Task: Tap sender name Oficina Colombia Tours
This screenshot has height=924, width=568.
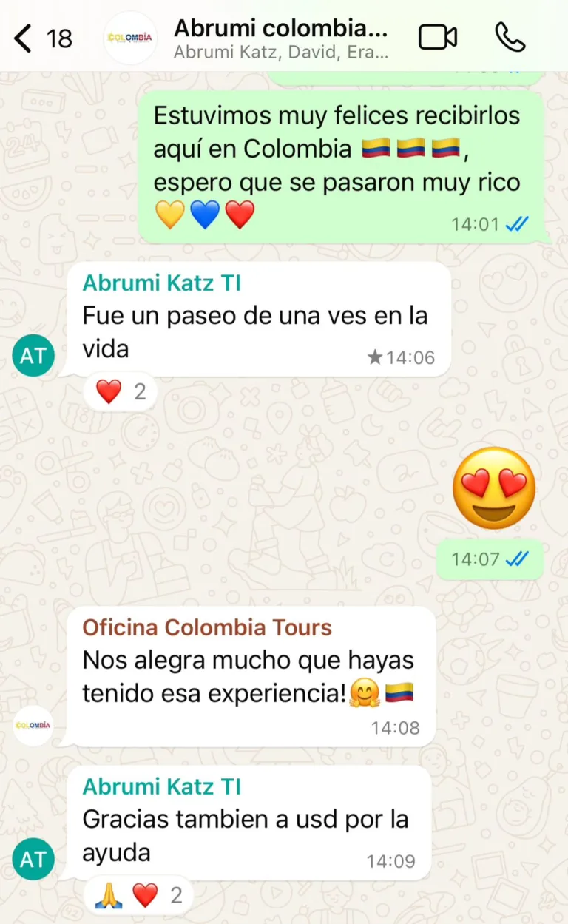Action: [207, 627]
